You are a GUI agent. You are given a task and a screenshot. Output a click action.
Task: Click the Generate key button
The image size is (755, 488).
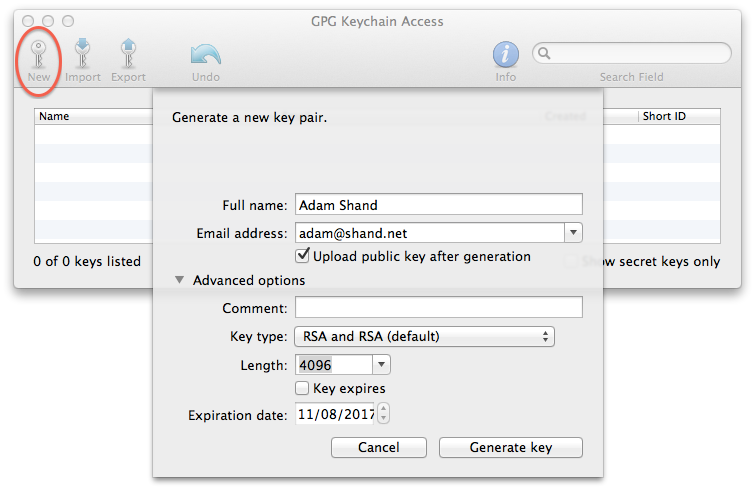tap(511, 448)
